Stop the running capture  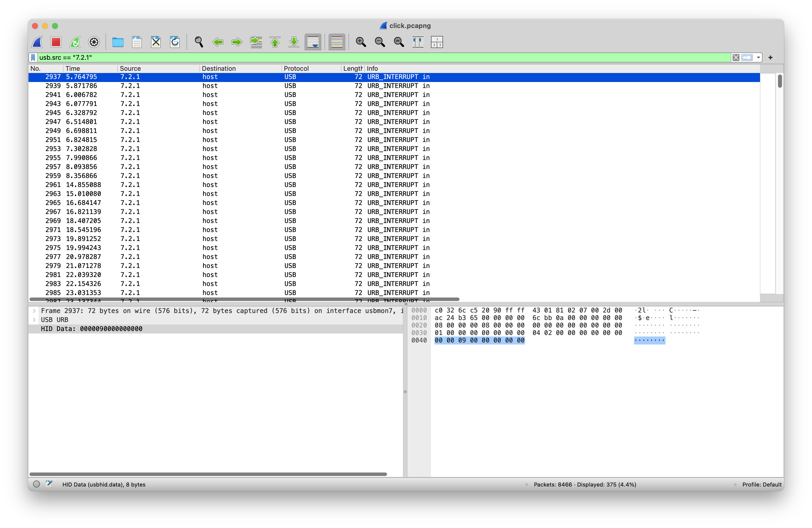tap(56, 42)
